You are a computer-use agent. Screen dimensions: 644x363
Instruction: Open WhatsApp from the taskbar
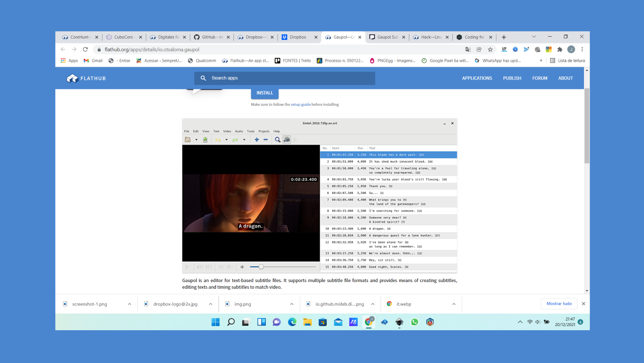415,322
